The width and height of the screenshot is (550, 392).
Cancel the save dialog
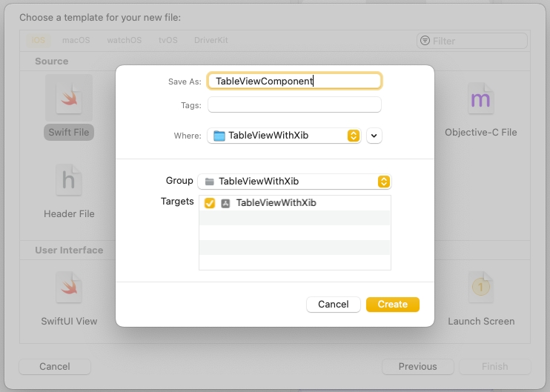click(x=333, y=305)
